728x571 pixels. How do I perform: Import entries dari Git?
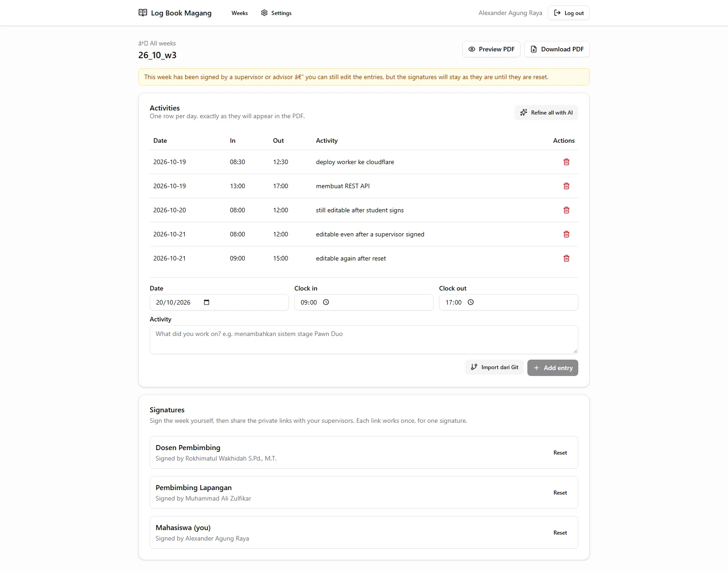494,367
